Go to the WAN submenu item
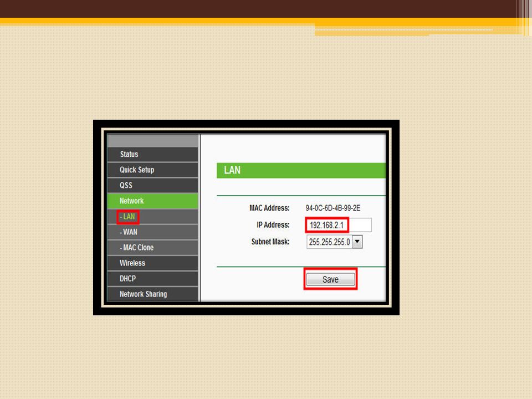 [x=153, y=232]
